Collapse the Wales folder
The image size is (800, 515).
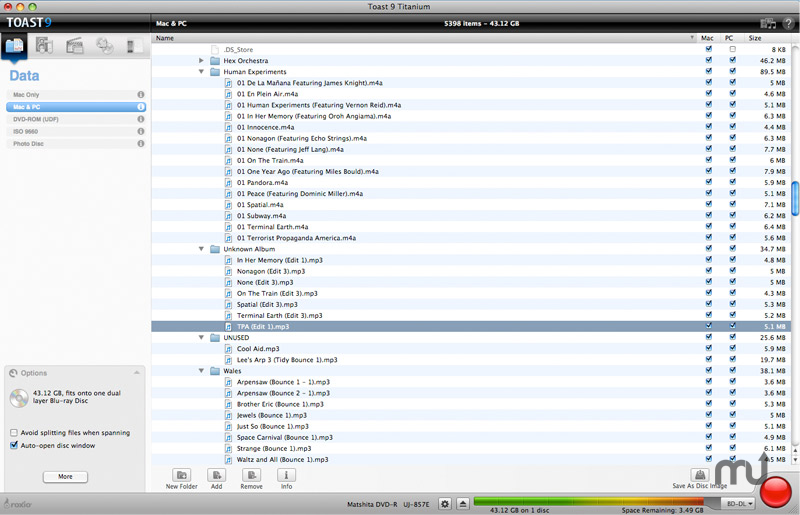[x=201, y=371]
